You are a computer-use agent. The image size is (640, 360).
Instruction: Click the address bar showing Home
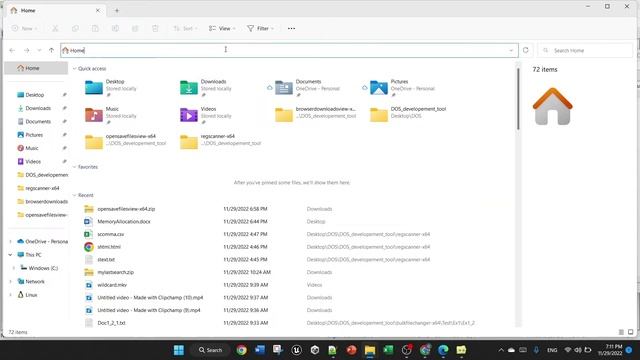289,50
